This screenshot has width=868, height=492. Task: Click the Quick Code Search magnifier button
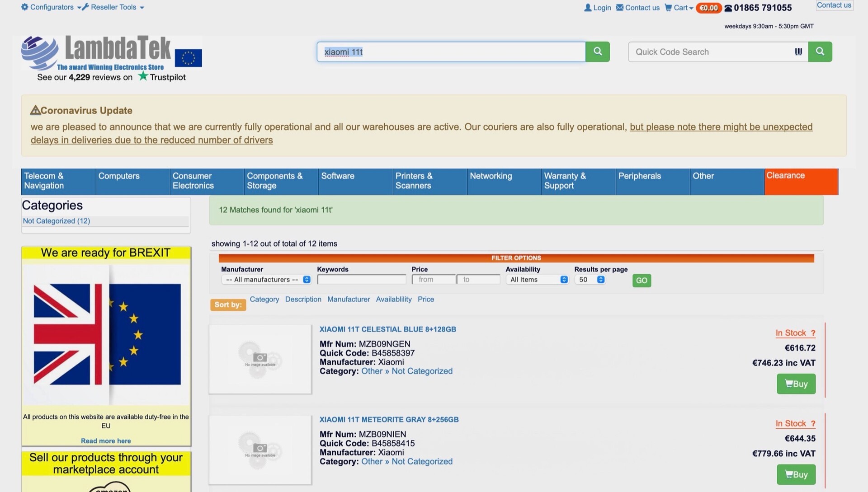[820, 52]
